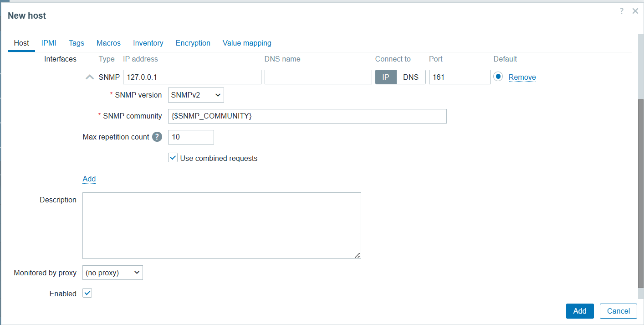Click the IP connect option
Screen dimensions: 644x325
pyautogui.click(x=386, y=77)
